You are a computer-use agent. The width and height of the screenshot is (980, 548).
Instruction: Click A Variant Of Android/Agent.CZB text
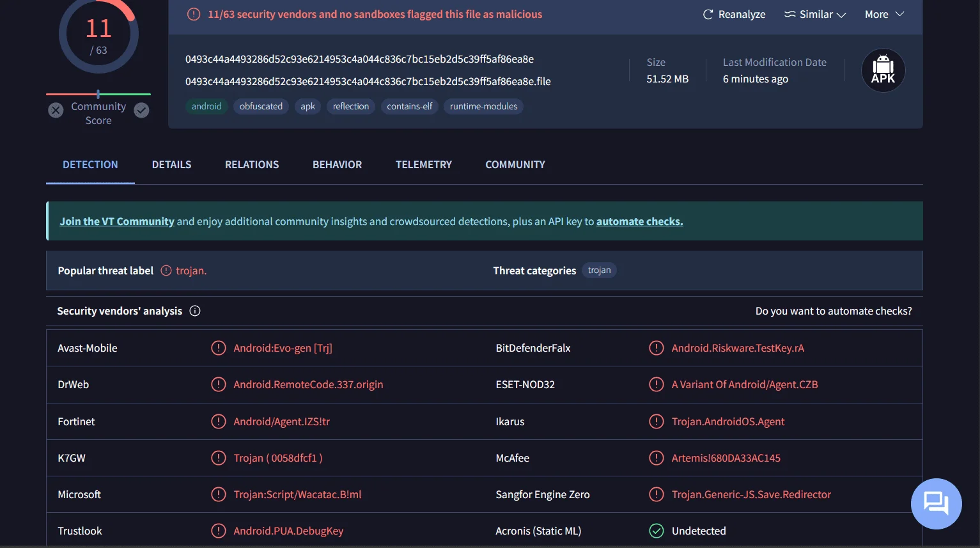coord(745,384)
